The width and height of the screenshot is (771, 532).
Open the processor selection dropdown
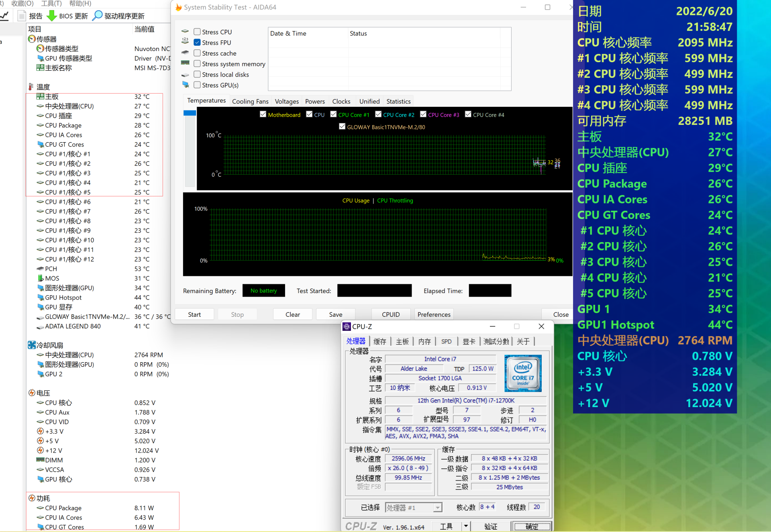[437, 508]
